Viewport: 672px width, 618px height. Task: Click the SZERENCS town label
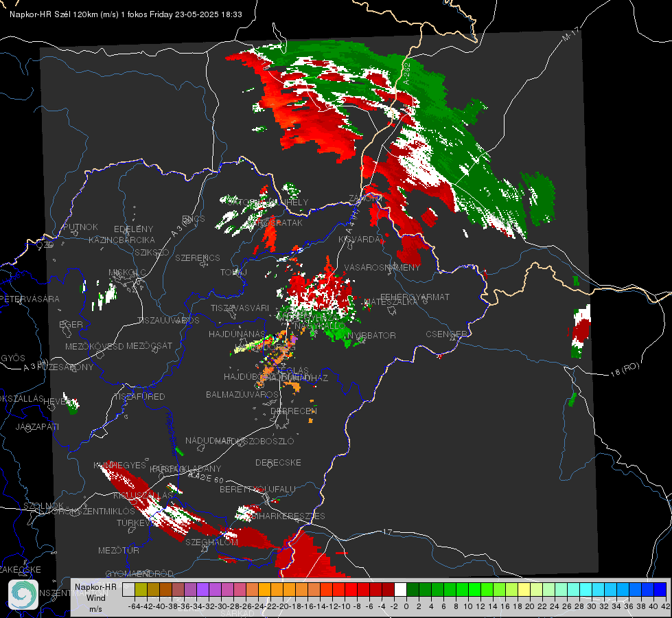(198, 257)
